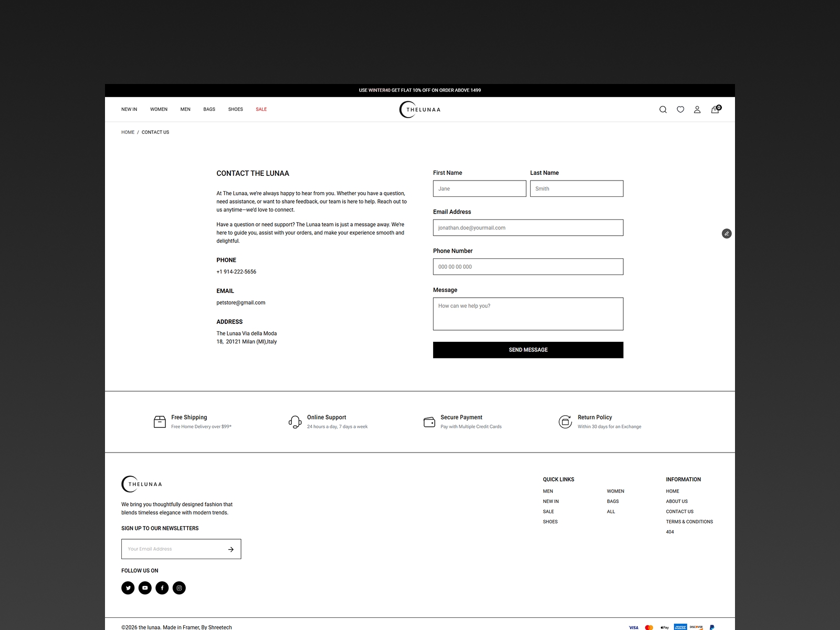Click the Instagram social icon
This screenshot has height=630, width=840.
pos(179,588)
